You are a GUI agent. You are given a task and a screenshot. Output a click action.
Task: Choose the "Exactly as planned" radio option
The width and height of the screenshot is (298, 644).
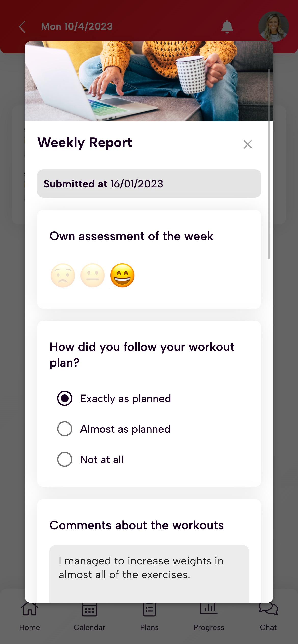point(65,398)
